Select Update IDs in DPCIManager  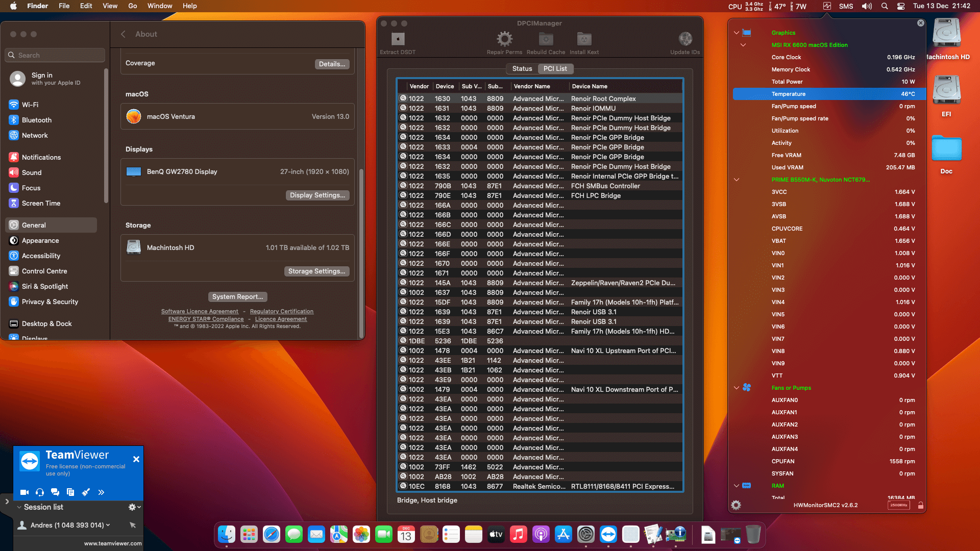(685, 38)
